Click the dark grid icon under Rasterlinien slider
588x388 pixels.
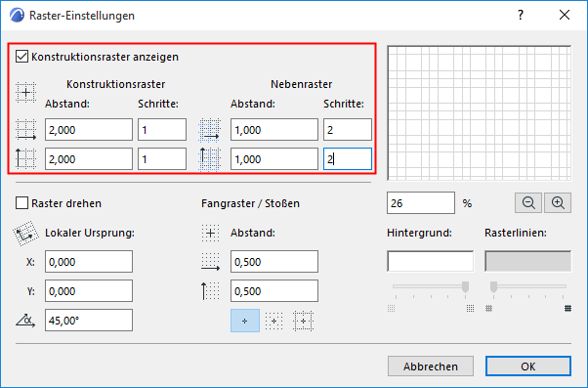(x=567, y=309)
